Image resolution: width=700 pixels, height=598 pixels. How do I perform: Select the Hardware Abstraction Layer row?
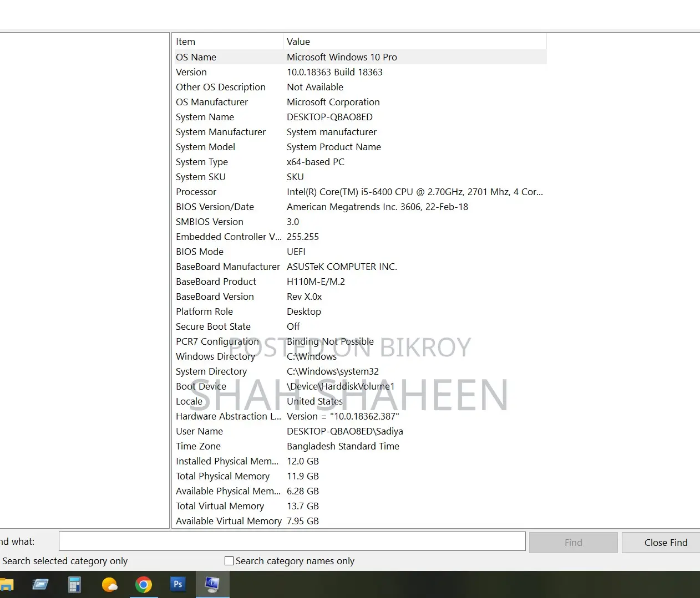click(361, 416)
